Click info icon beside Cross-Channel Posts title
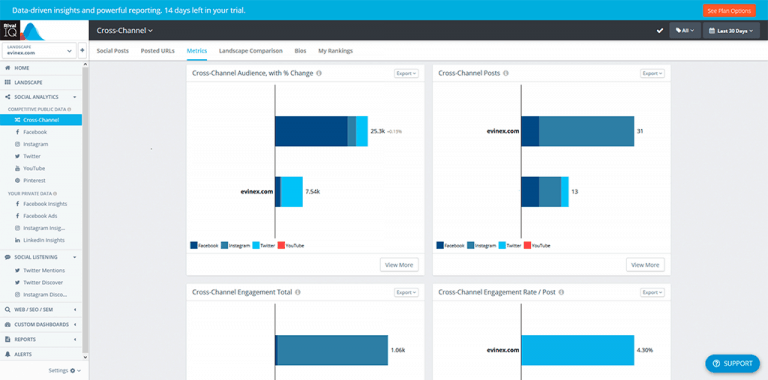The image size is (768, 380). coord(506,73)
